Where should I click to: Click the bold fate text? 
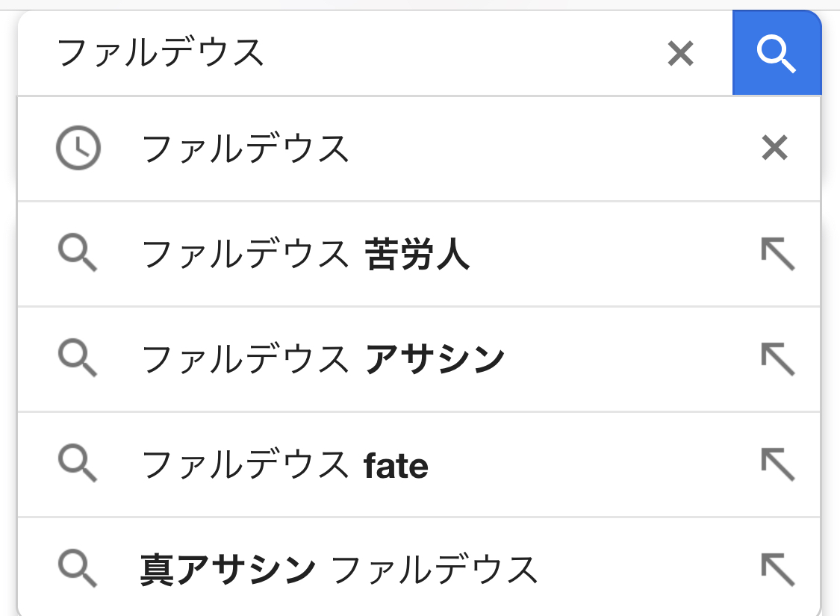[x=396, y=466]
